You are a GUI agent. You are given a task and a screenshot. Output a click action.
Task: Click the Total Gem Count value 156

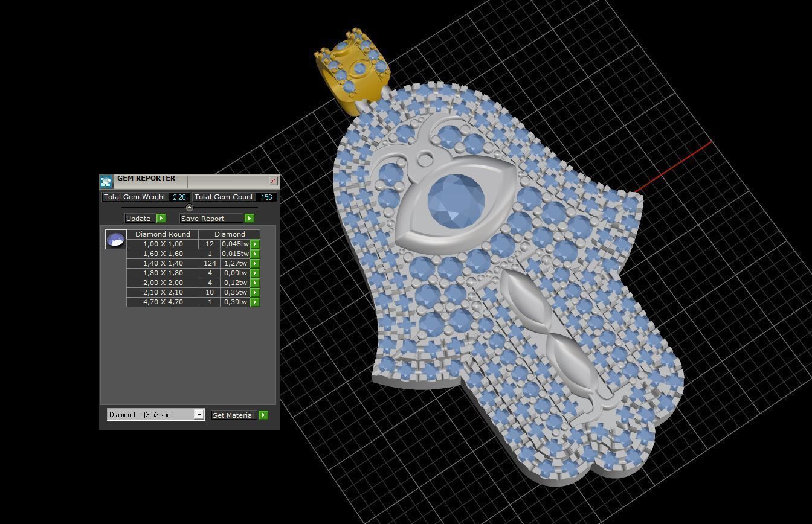coord(266,197)
